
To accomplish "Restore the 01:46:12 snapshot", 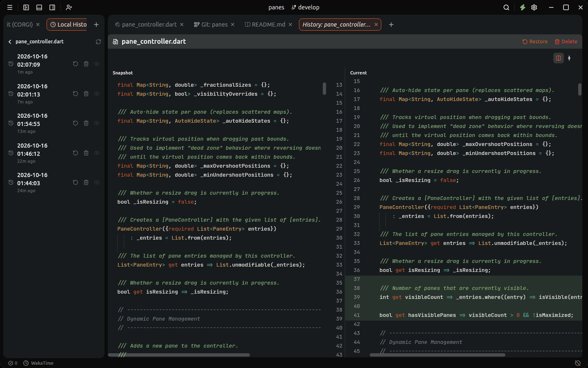I will [76, 153].
